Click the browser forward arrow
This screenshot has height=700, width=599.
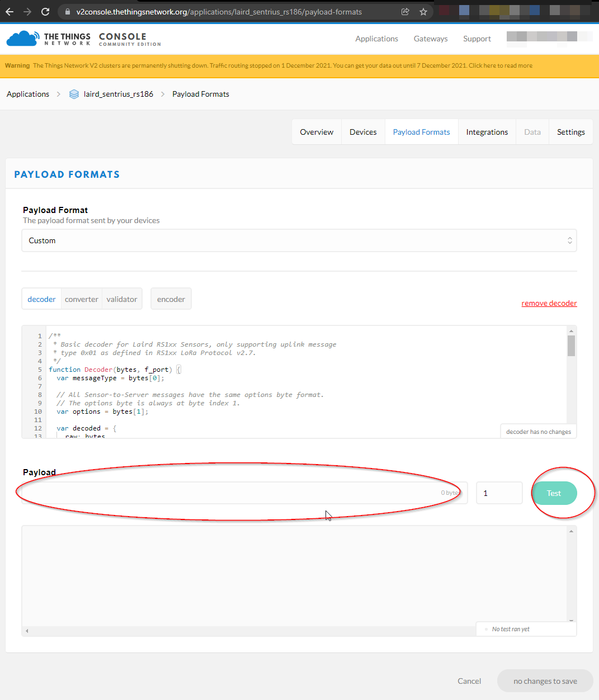point(27,12)
